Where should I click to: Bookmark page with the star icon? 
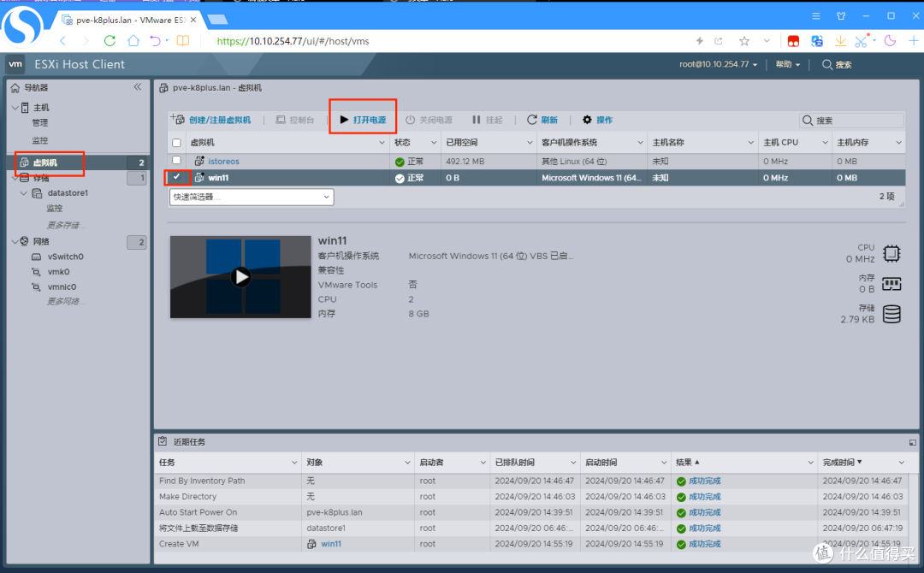(x=744, y=41)
